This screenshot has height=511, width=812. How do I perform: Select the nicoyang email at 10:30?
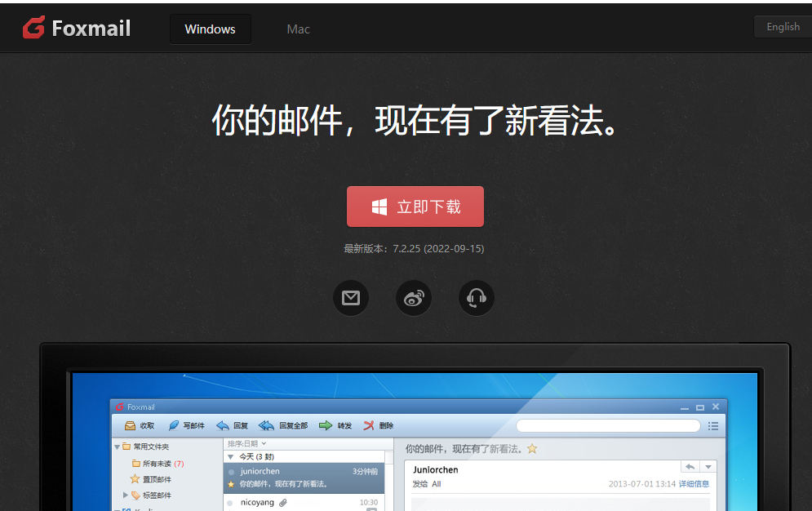click(x=304, y=503)
